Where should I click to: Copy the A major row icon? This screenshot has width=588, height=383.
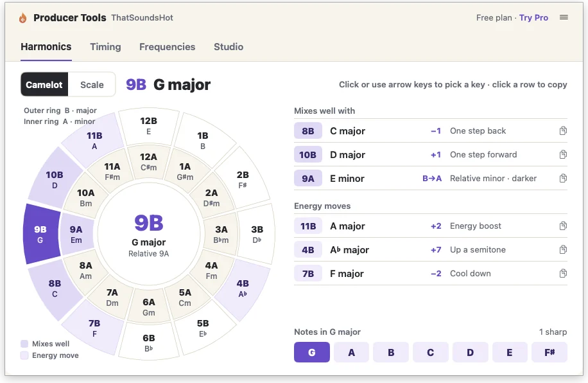(x=563, y=226)
